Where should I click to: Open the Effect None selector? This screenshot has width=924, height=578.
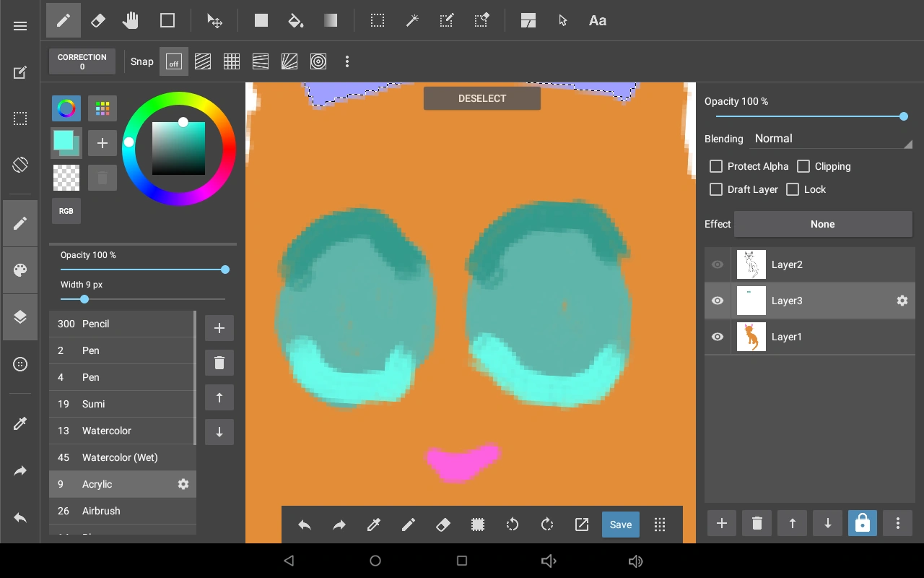pos(822,224)
